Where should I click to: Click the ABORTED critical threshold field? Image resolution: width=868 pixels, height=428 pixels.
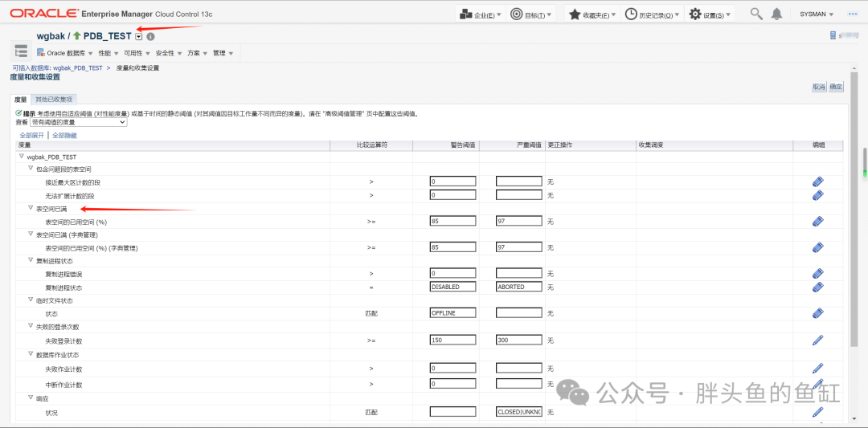click(519, 287)
